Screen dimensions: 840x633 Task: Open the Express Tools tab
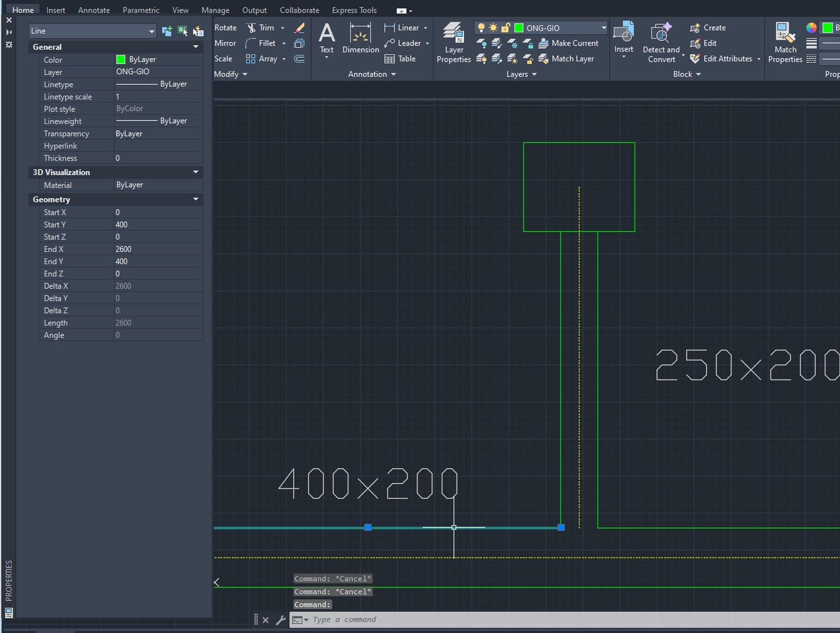click(x=354, y=10)
